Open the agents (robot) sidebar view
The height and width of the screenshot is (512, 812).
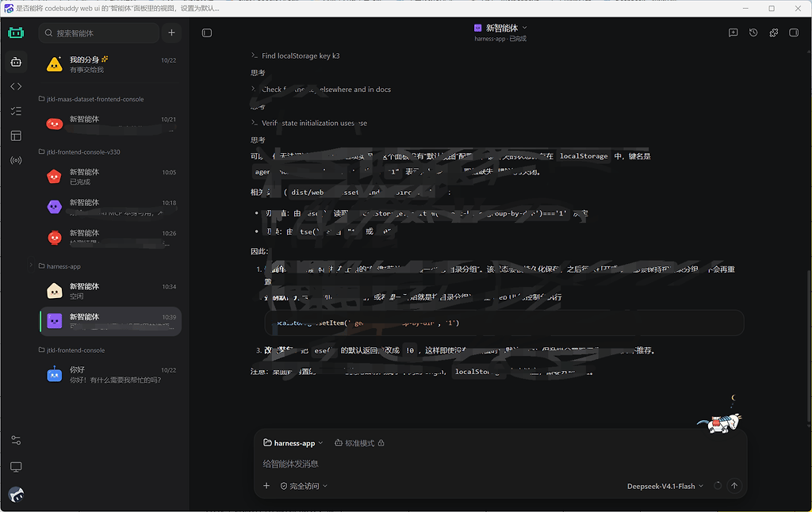coord(16,62)
